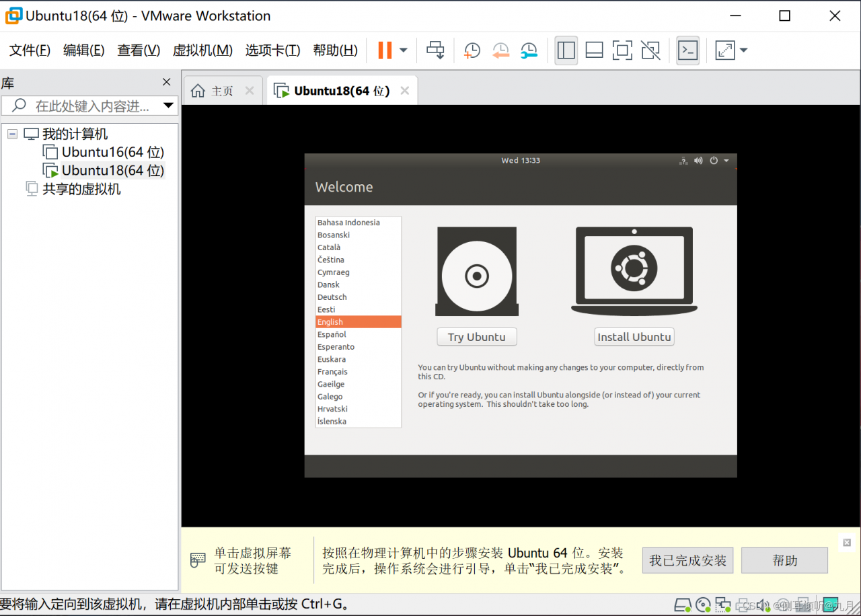Open the snapshot manager wrench-clock icon

(529, 50)
